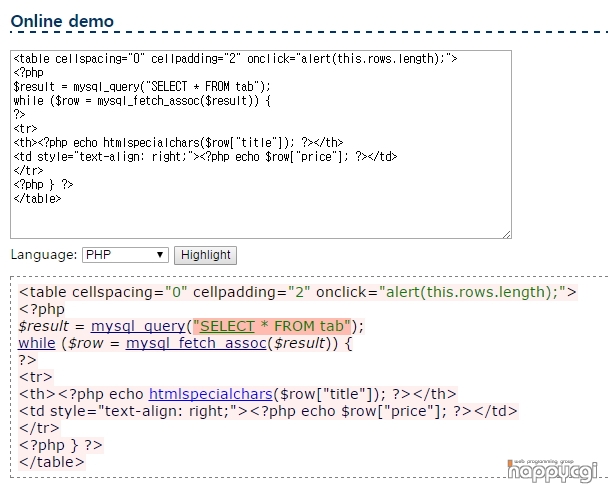Click the '$row' variable in while line
The height and width of the screenshot is (492, 608).
(86, 343)
